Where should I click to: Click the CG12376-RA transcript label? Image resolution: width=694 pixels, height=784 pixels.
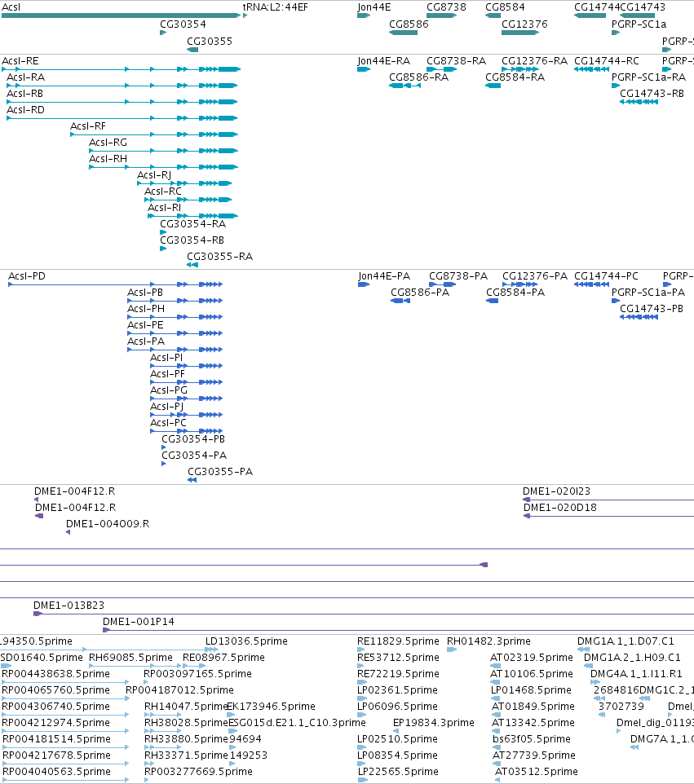(534, 61)
